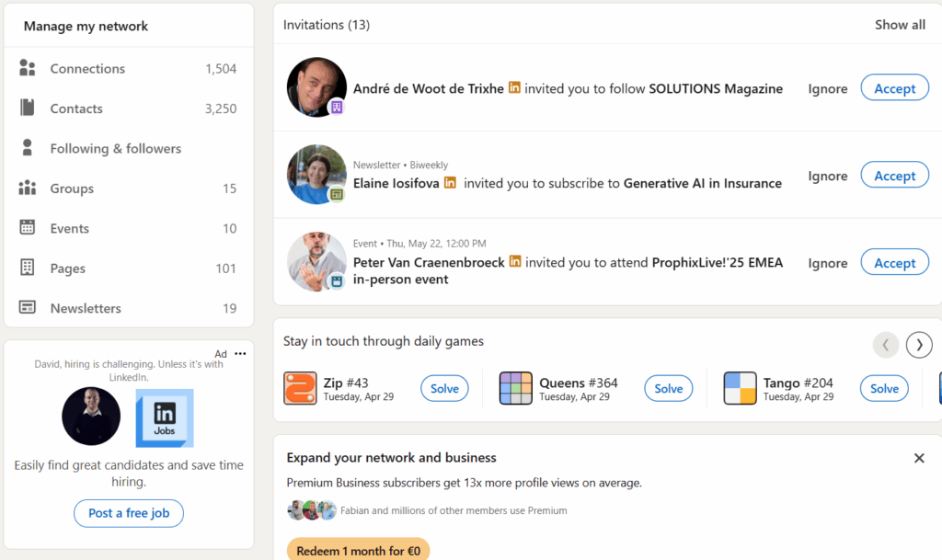Open André de Woot de Trixhe's profile photo
The width and height of the screenshot is (942, 560).
tap(316, 87)
